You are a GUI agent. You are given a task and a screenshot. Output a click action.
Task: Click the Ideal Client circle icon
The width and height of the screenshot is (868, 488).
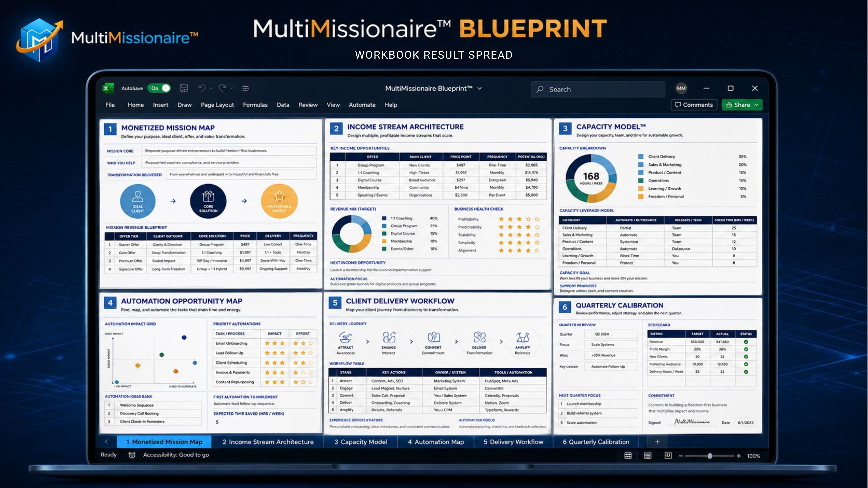pyautogui.click(x=137, y=201)
